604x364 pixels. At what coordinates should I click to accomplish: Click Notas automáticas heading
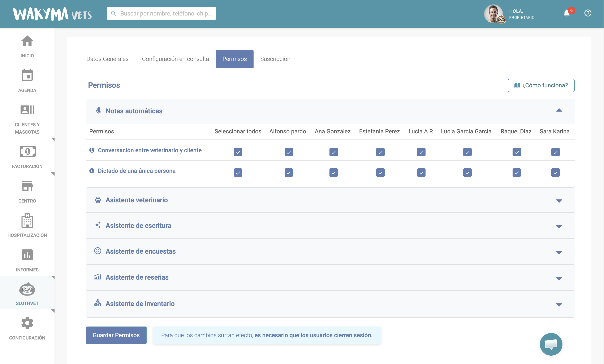click(x=134, y=111)
